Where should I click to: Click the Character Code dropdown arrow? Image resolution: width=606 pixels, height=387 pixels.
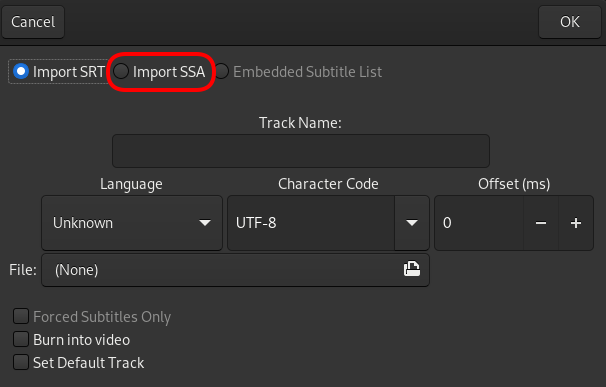(412, 223)
